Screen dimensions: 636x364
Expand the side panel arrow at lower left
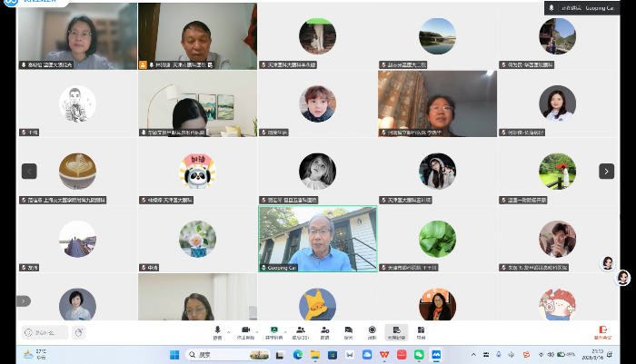[x=24, y=300]
